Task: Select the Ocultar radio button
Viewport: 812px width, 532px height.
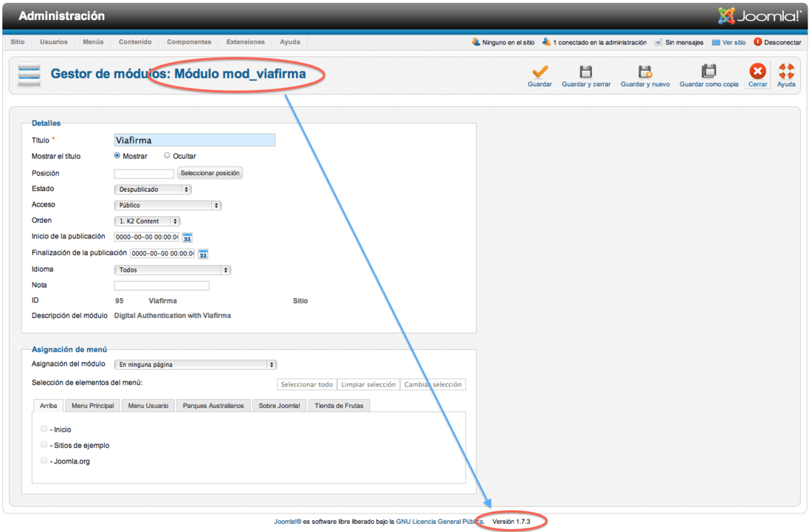Action: 167,155
